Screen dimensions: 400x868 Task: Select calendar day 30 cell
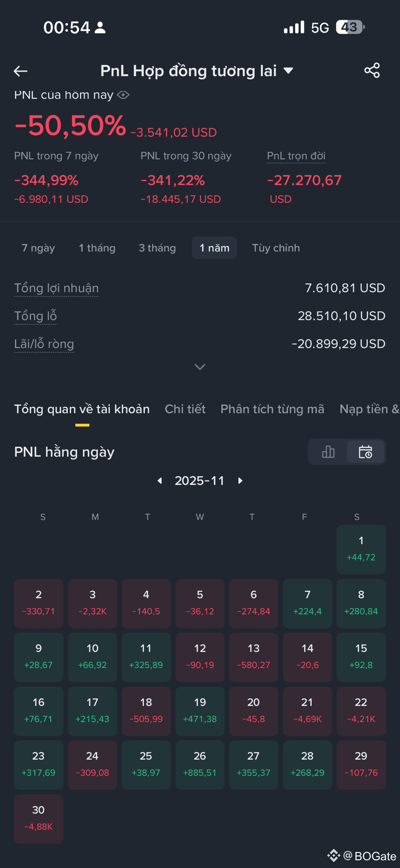click(39, 819)
